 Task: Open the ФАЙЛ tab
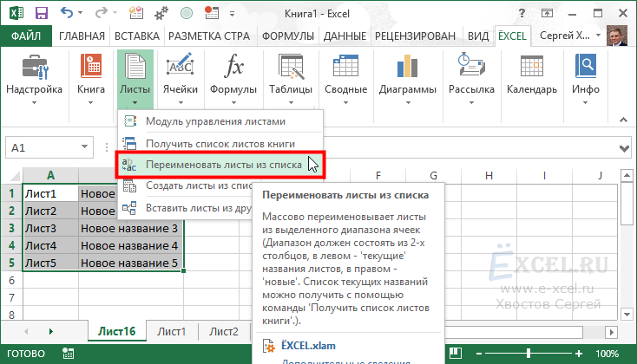coord(26,36)
